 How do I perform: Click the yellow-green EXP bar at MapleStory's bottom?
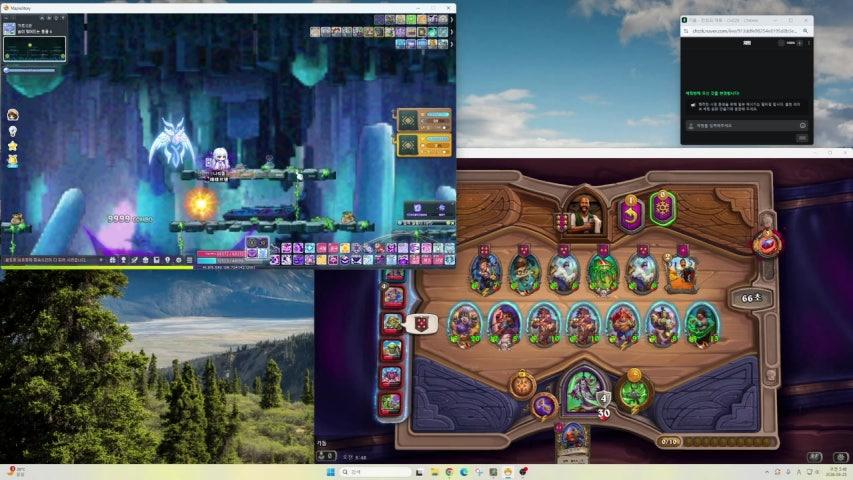(97, 267)
